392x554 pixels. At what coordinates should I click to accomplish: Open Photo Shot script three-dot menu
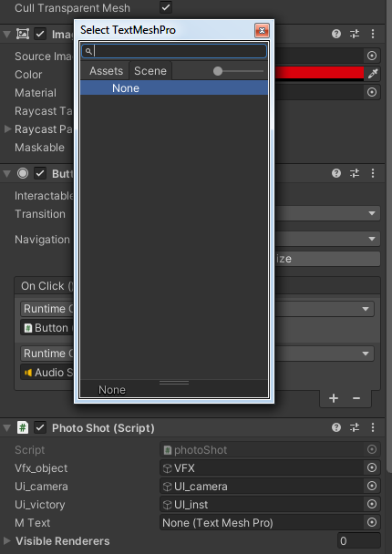click(373, 428)
